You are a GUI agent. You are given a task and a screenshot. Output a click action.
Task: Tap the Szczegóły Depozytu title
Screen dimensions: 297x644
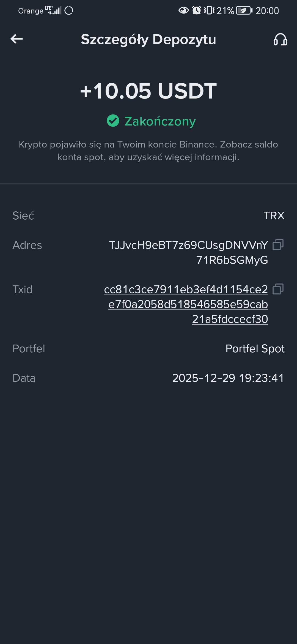[x=148, y=39]
